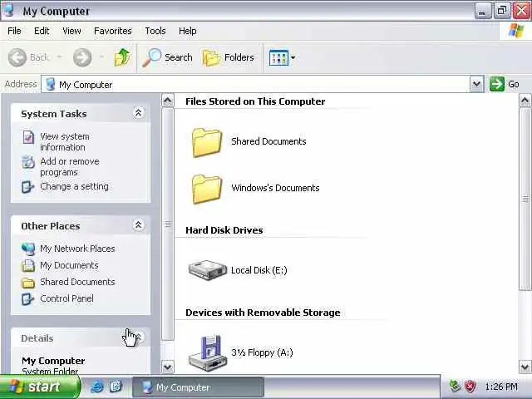Click the Windows's Documents label

275,188
